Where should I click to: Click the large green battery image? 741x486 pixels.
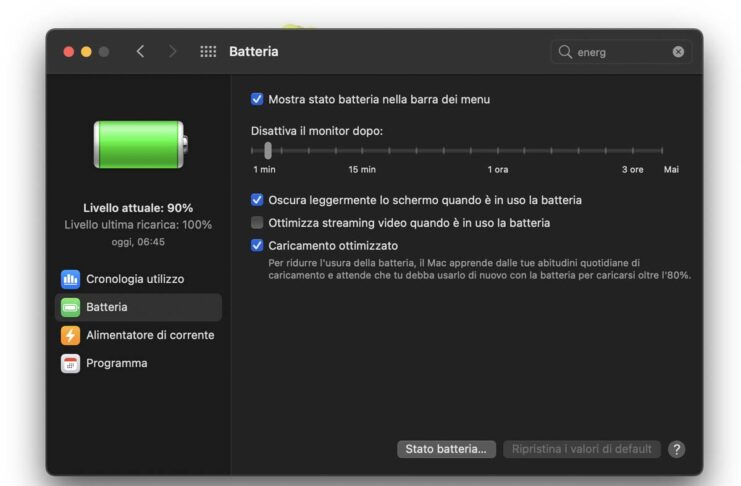[141, 144]
